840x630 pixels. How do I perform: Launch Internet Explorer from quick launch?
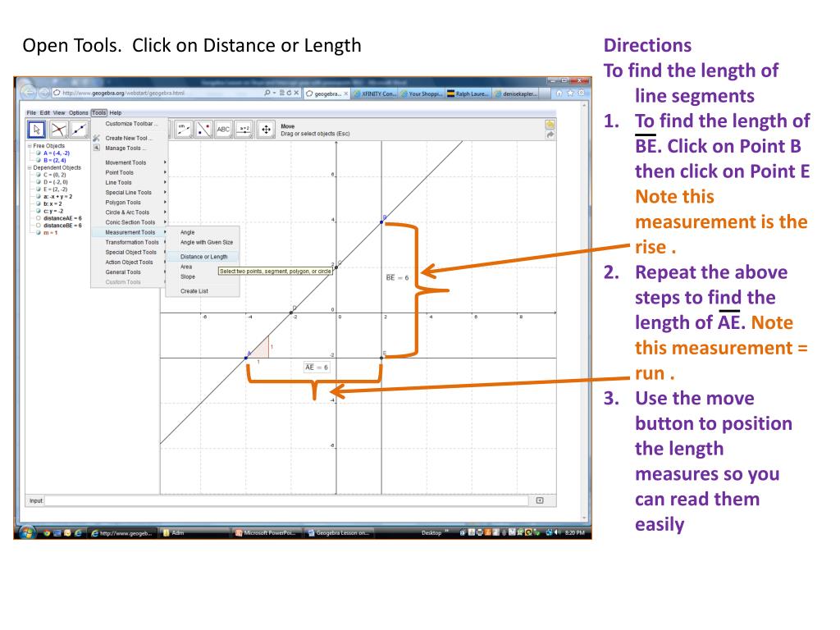[x=78, y=533]
